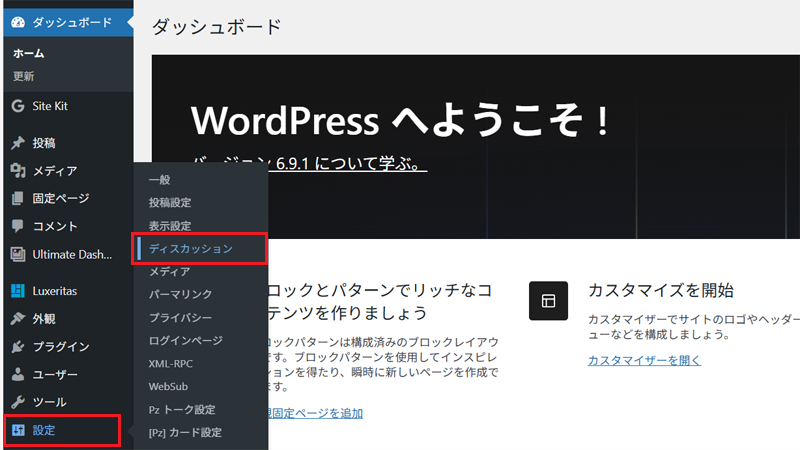This screenshot has height=450, width=800.
Task: Click the Tools (ツール) wrench icon
Action: [x=17, y=402]
